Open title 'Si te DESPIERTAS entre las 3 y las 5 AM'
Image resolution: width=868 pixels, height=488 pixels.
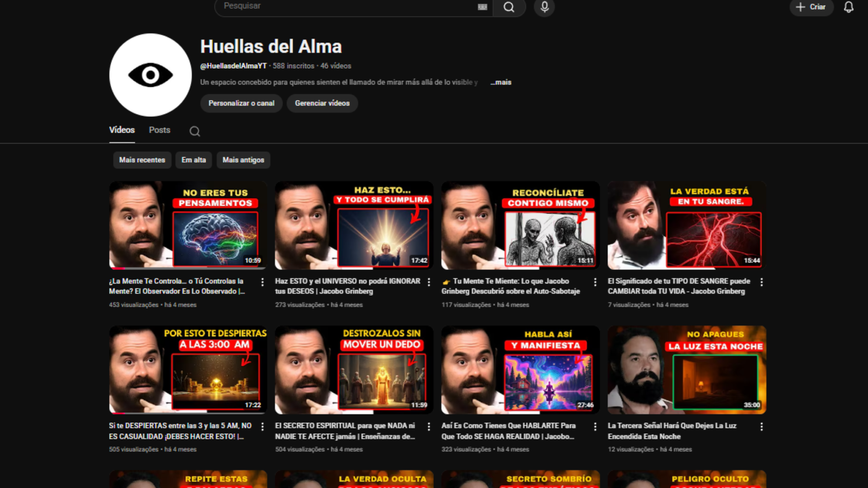coord(180,431)
